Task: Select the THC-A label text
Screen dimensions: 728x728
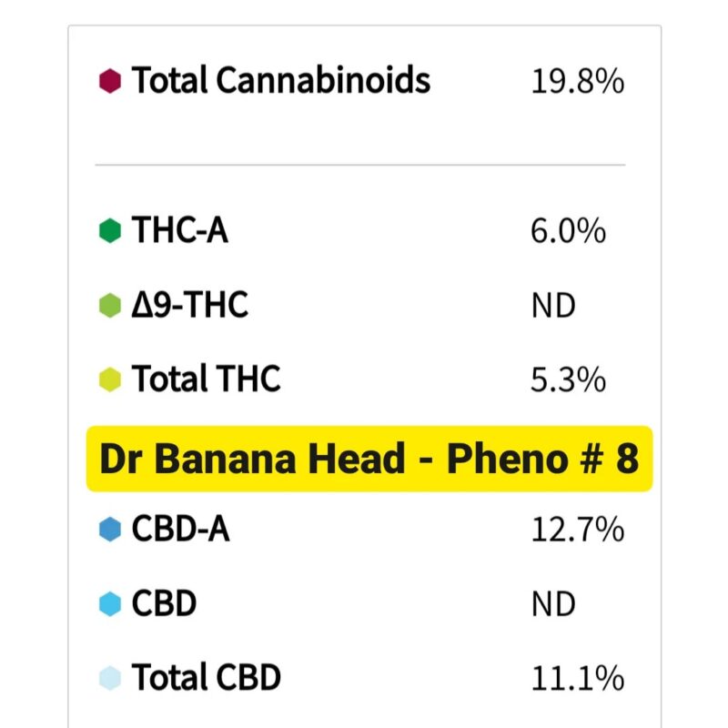Action: [180, 231]
